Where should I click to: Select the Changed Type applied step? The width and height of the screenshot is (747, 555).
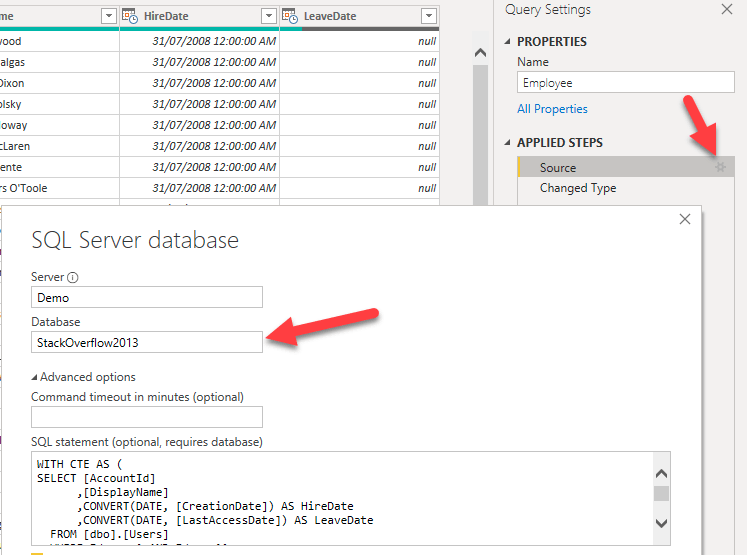coord(578,188)
